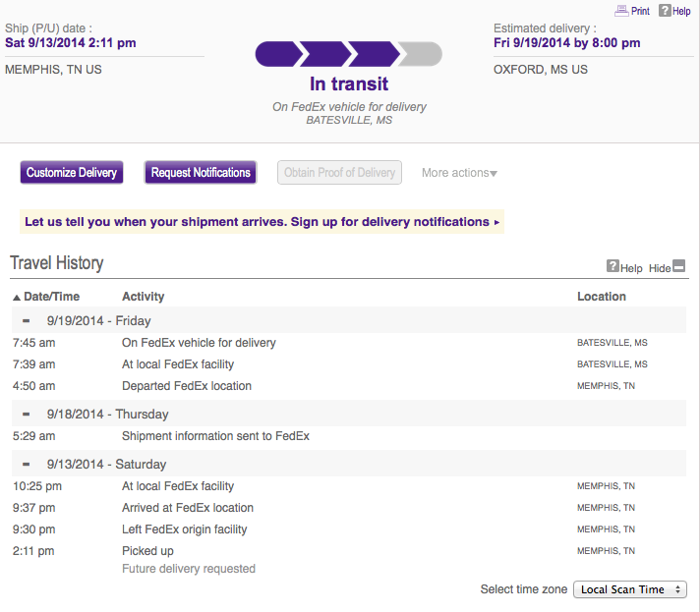Sort by Date/Time triangle icon
The height and width of the screenshot is (612, 700).
pos(17,297)
